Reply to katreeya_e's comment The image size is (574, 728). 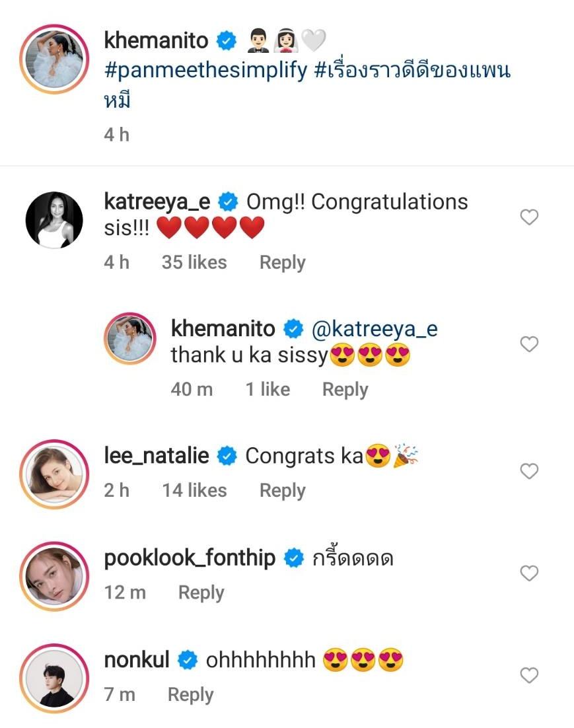[x=282, y=263]
